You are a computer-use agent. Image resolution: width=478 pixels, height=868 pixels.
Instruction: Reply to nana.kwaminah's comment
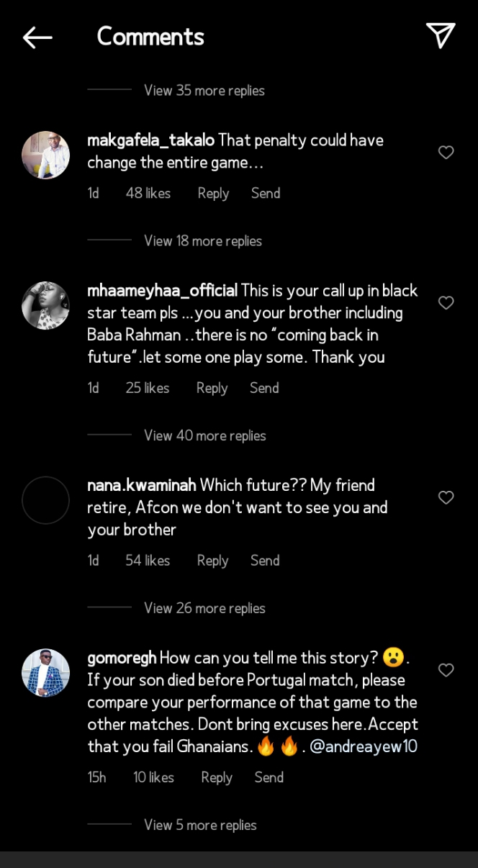(x=212, y=561)
